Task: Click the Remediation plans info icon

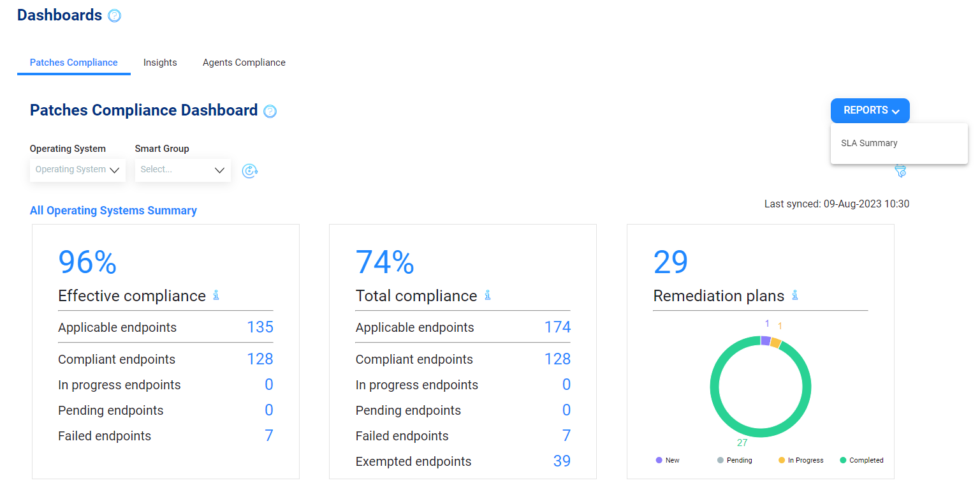Action: pos(794,295)
